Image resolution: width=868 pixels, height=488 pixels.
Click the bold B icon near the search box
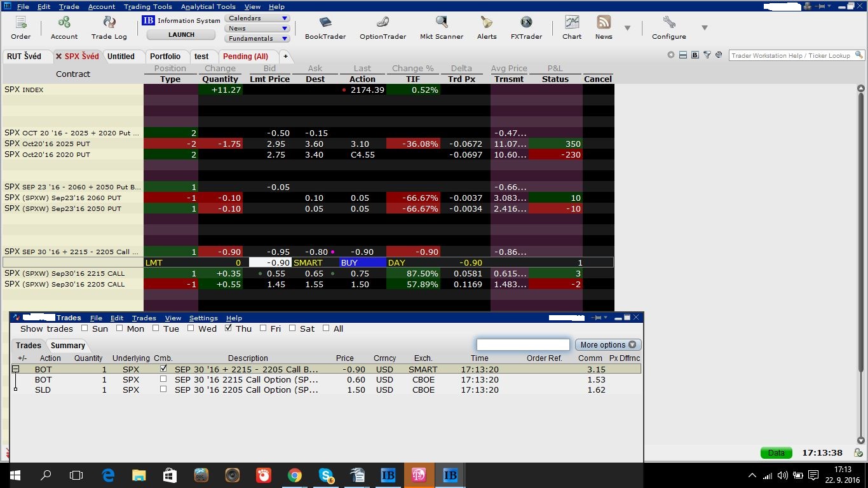pos(695,55)
